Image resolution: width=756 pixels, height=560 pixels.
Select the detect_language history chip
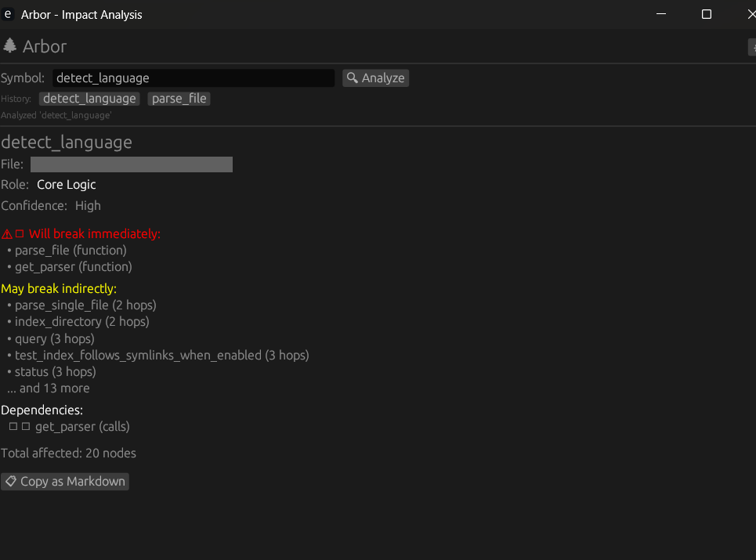coord(89,98)
